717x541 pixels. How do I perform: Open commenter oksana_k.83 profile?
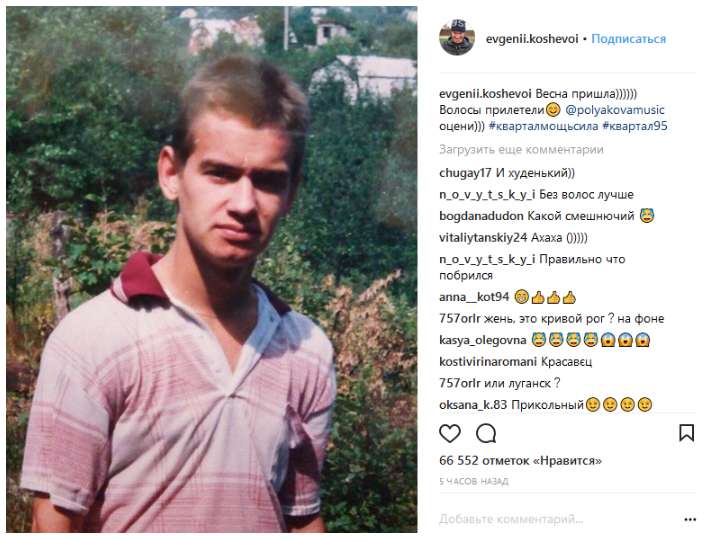[473, 405]
